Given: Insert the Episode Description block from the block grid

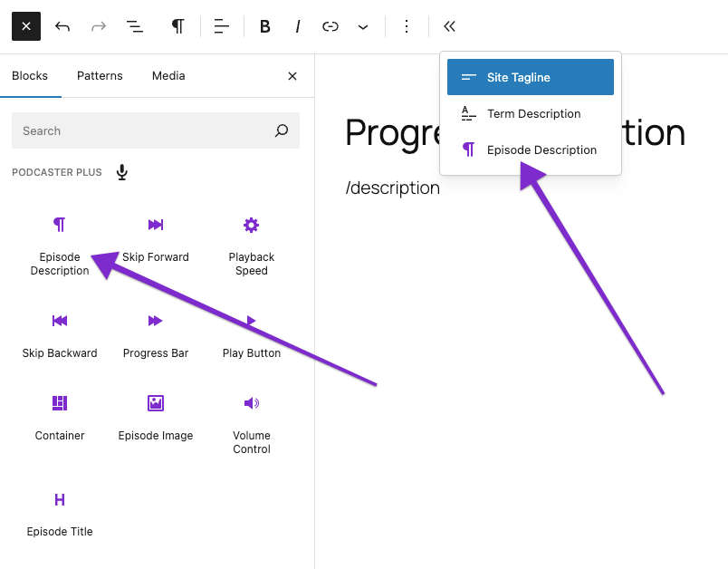Looking at the screenshot, I should 60,246.
